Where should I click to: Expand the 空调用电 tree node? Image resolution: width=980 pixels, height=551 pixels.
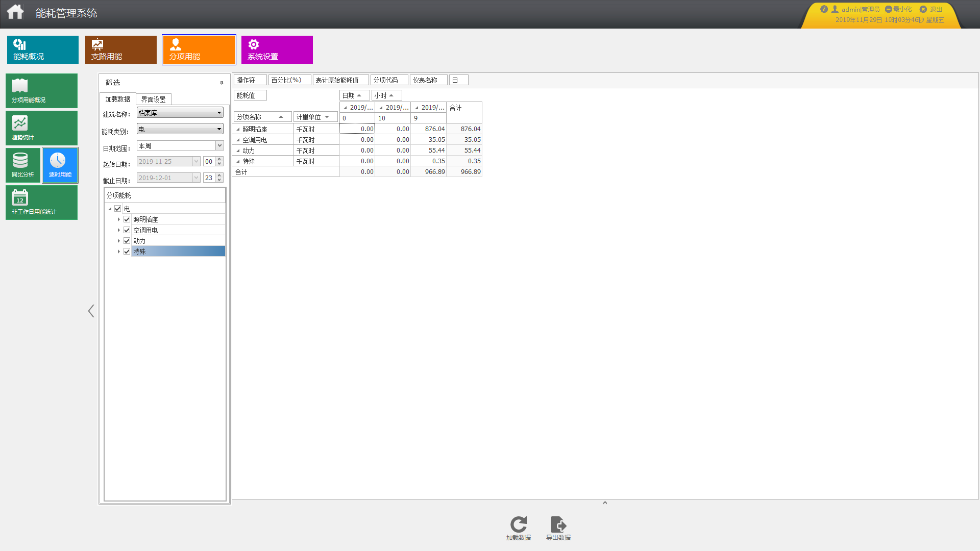119,230
